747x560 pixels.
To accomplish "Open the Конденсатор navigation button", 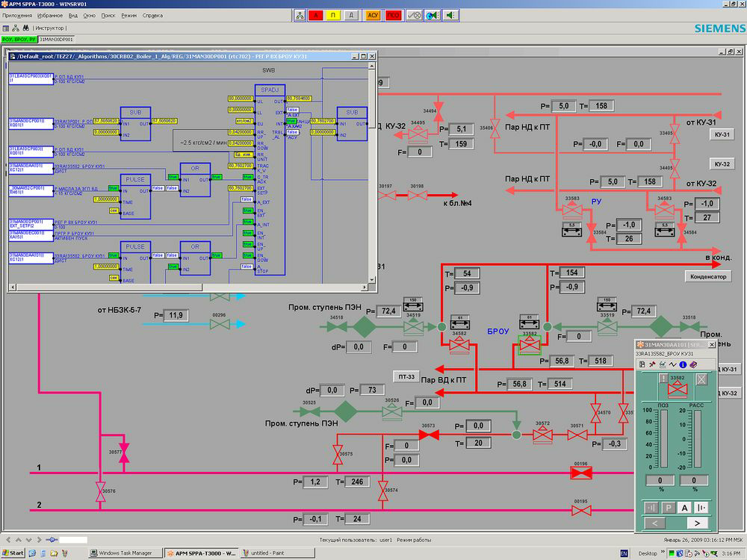I will pyautogui.click(x=708, y=276).
